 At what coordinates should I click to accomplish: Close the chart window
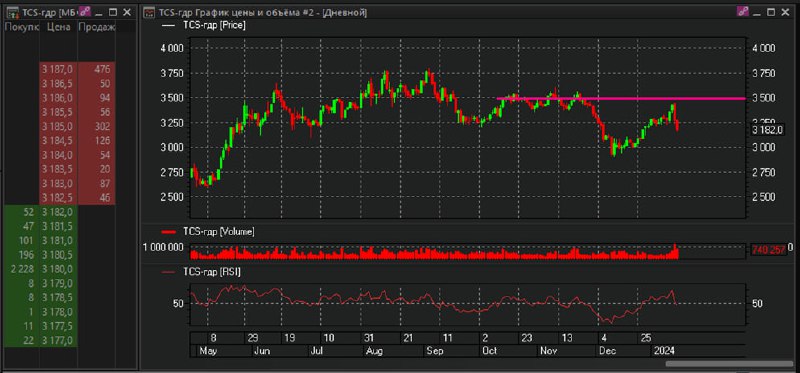(786, 12)
